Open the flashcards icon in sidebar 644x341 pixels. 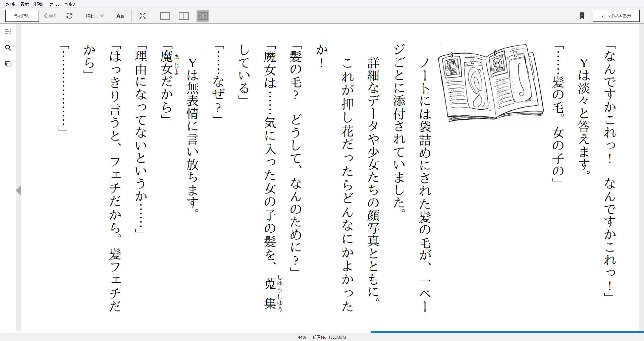click(x=8, y=64)
